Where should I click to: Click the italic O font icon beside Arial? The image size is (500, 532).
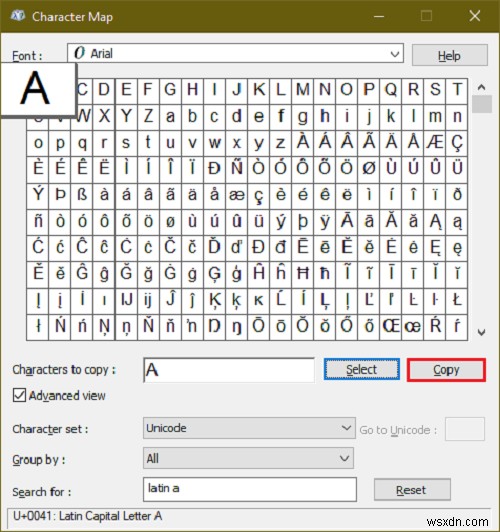(79, 53)
